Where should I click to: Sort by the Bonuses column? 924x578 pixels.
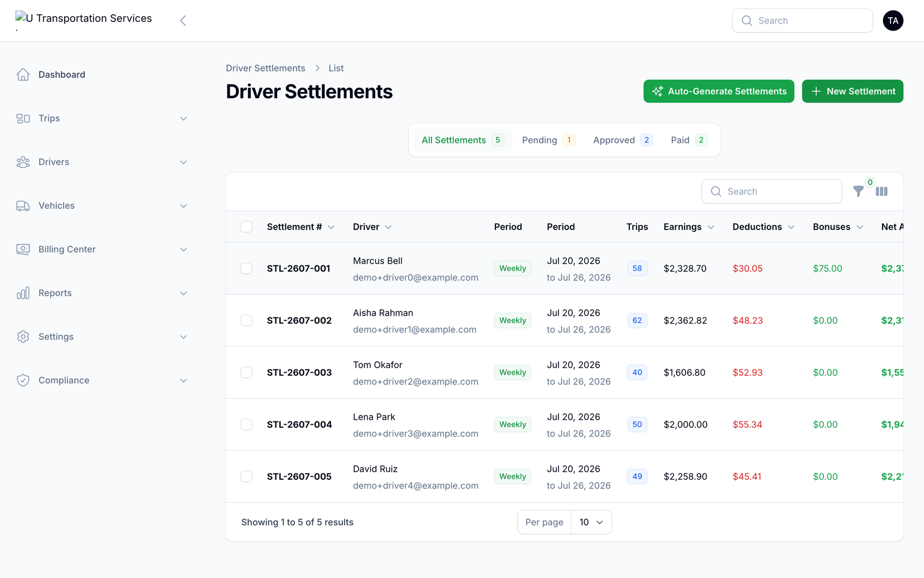(x=838, y=227)
